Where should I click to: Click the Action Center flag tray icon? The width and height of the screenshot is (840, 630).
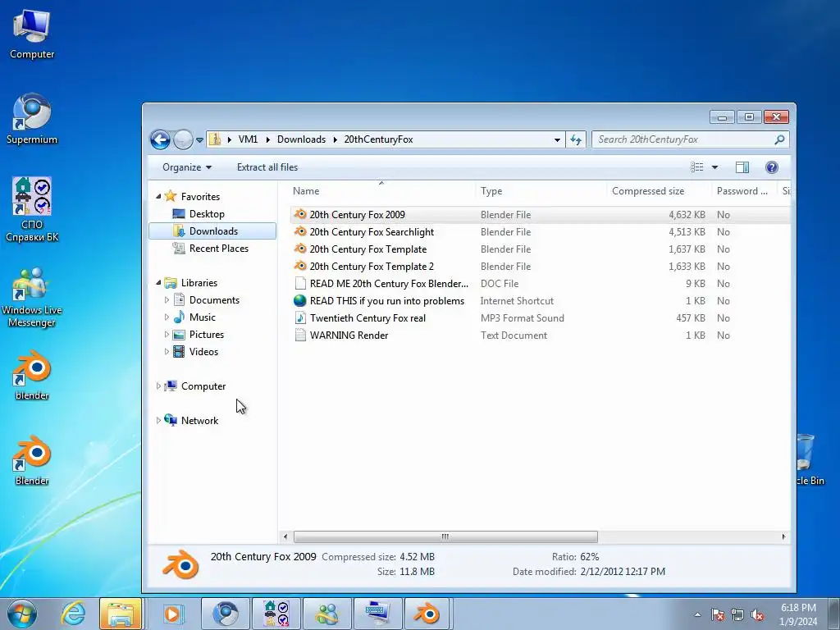tap(718, 614)
